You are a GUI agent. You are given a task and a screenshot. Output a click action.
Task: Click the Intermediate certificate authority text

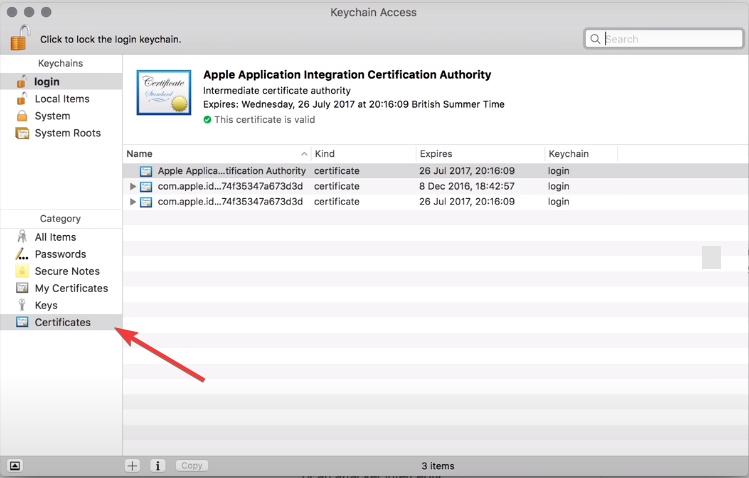277,91
